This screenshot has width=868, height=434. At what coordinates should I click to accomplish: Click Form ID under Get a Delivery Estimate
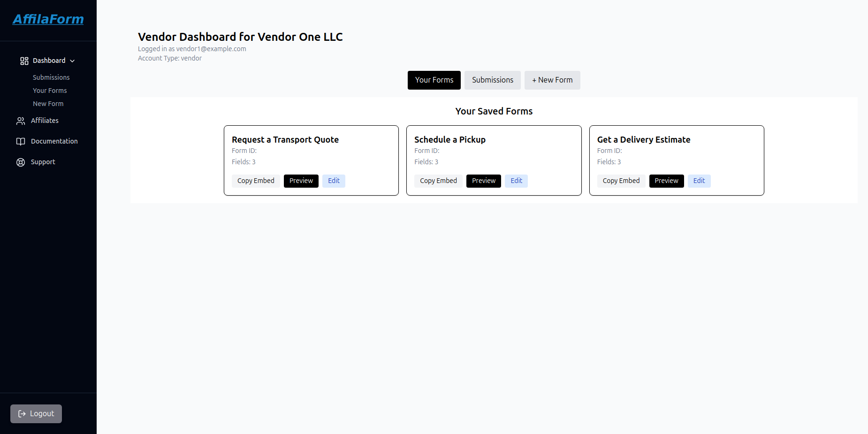point(609,151)
